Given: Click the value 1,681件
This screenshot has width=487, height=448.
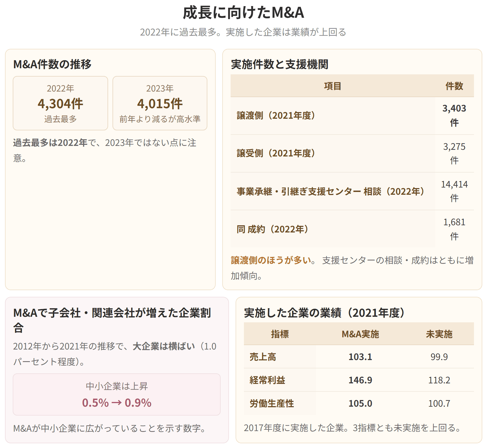Looking at the screenshot, I should click(x=454, y=229).
